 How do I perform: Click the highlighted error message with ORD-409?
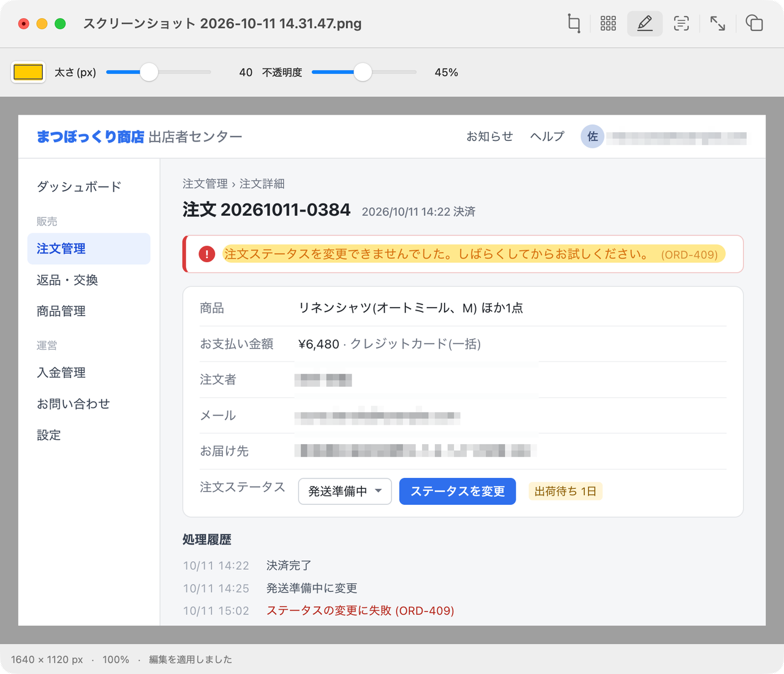click(x=474, y=254)
